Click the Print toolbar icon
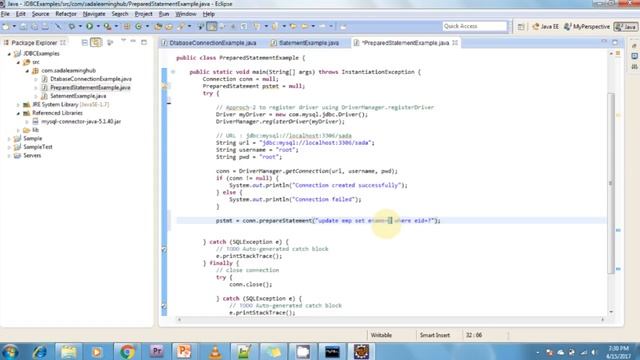640x360 pixels. (45, 26)
